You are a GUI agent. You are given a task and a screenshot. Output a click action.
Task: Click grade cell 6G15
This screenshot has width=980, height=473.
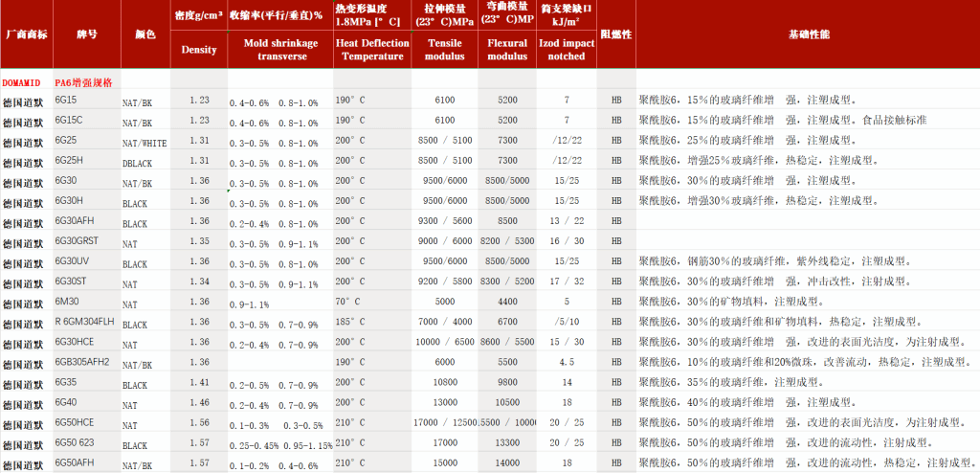pos(66,101)
